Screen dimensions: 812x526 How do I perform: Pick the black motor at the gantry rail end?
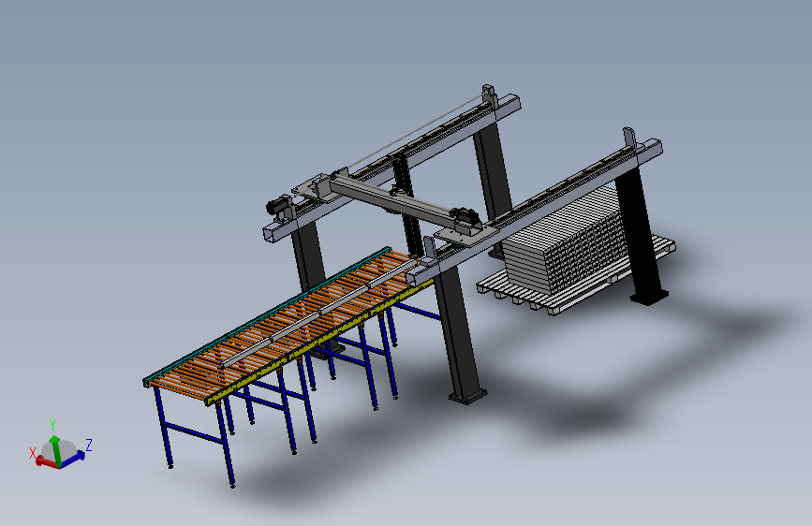(280, 206)
